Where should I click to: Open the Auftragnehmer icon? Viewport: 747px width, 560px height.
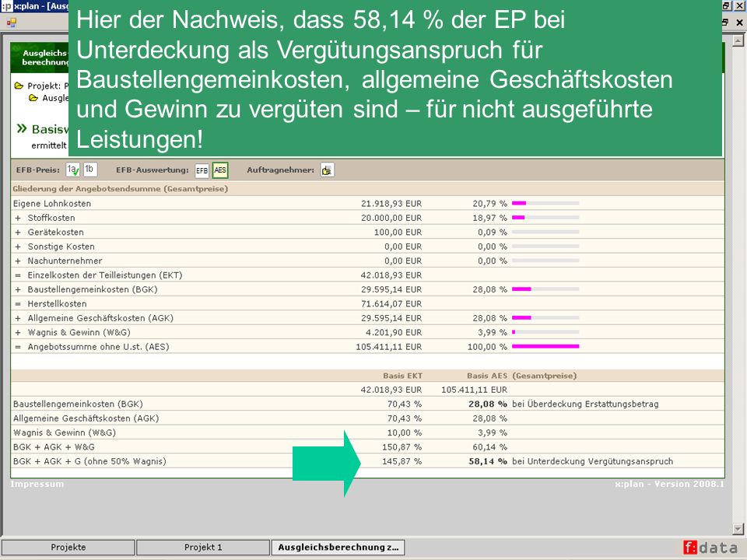[x=327, y=170]
